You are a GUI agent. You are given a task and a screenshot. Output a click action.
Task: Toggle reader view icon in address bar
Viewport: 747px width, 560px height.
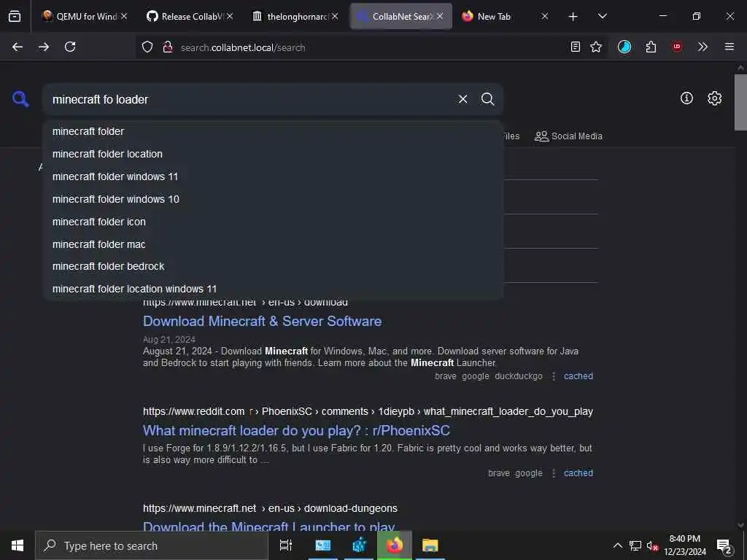(x=576, y=47)
